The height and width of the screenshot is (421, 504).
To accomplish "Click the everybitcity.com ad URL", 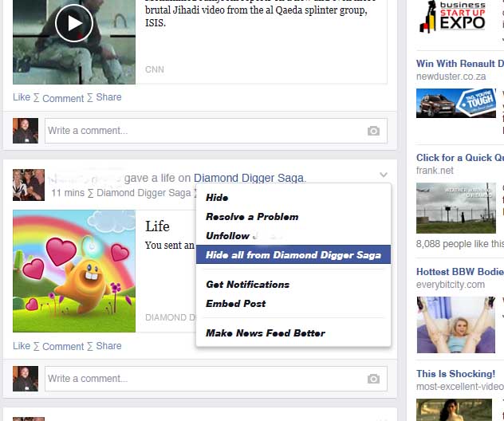I will pyautogui.click(x=451, y=285).
